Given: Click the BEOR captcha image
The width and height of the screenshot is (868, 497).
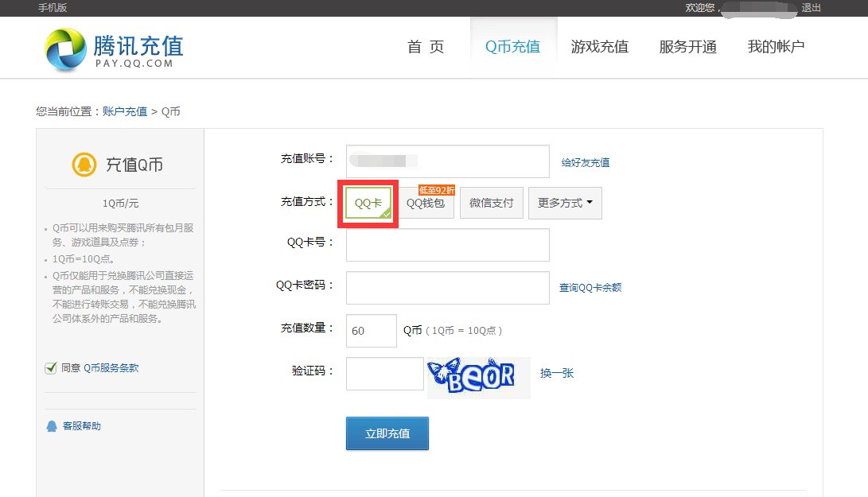Looking at the screenshot, I should click(478, 378).
